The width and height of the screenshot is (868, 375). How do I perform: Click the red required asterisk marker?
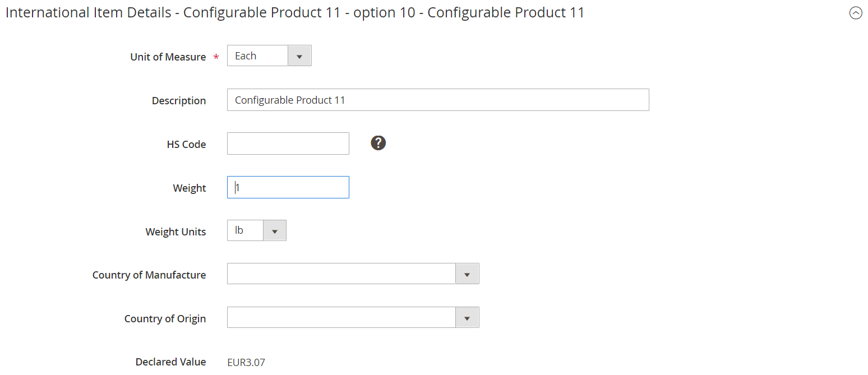tap(216, 57)
